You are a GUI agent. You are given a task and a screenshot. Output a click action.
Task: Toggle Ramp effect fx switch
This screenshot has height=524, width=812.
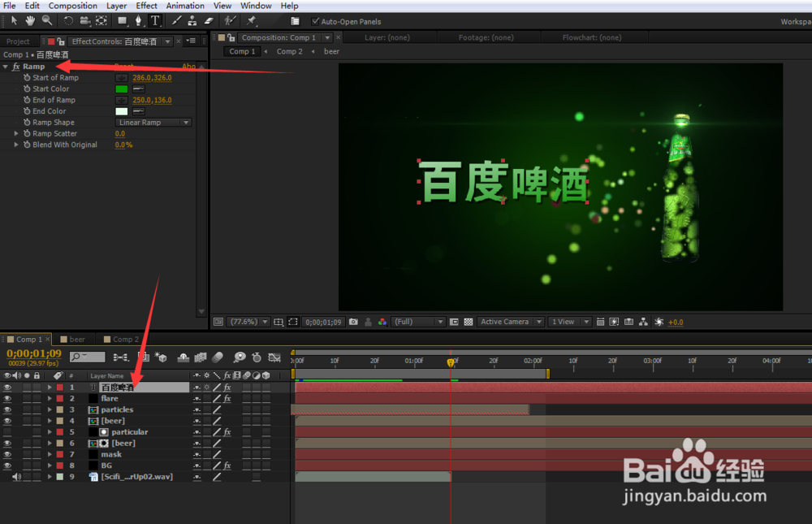click(16, 67)
